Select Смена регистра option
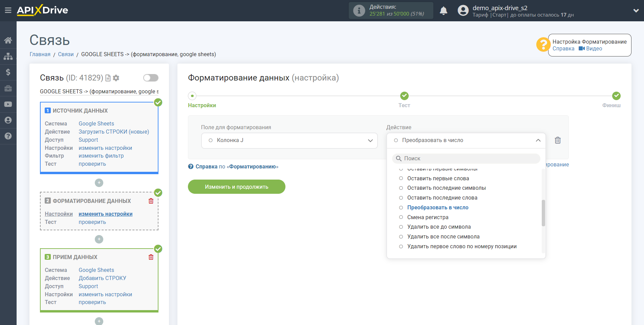 pos(428,217)
